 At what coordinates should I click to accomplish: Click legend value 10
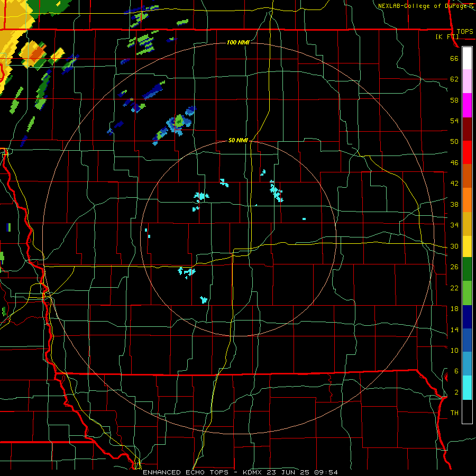pyautogui.click(x=454, y=350)
